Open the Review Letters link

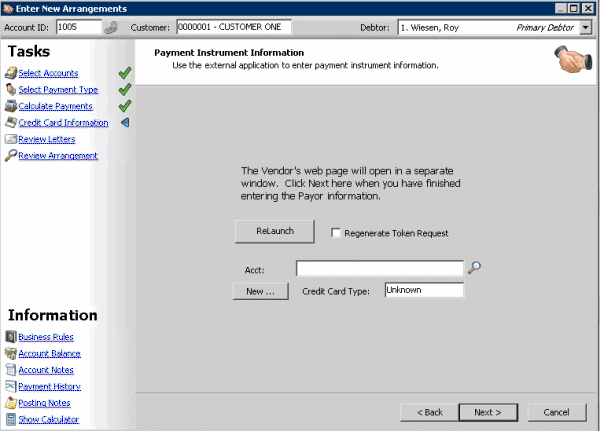[x=47, y=139]
